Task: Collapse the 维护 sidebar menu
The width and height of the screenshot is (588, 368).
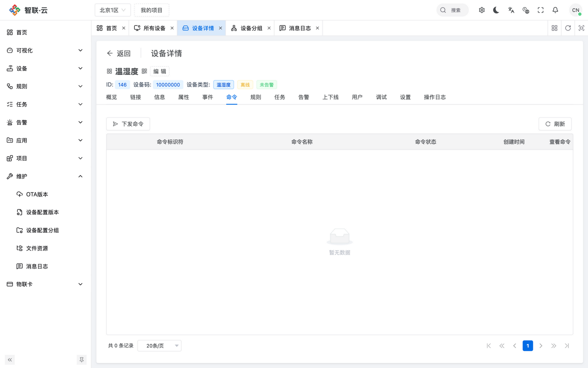Action: [x=45, y=176]
